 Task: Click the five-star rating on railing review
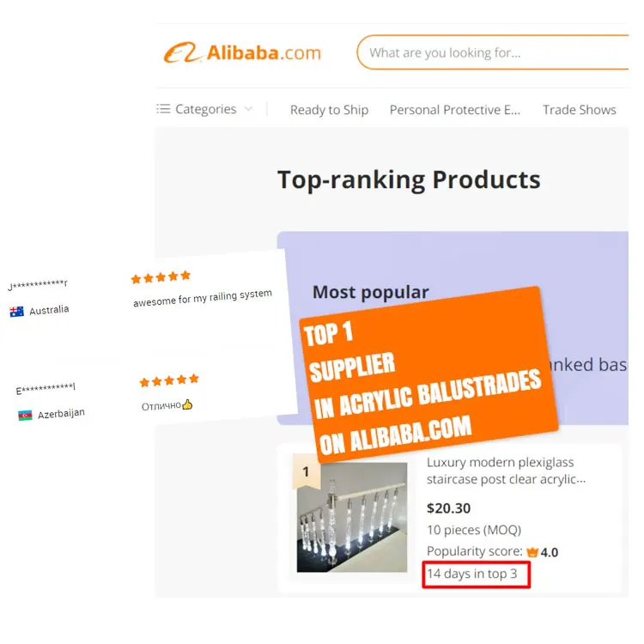coord(161,277)
